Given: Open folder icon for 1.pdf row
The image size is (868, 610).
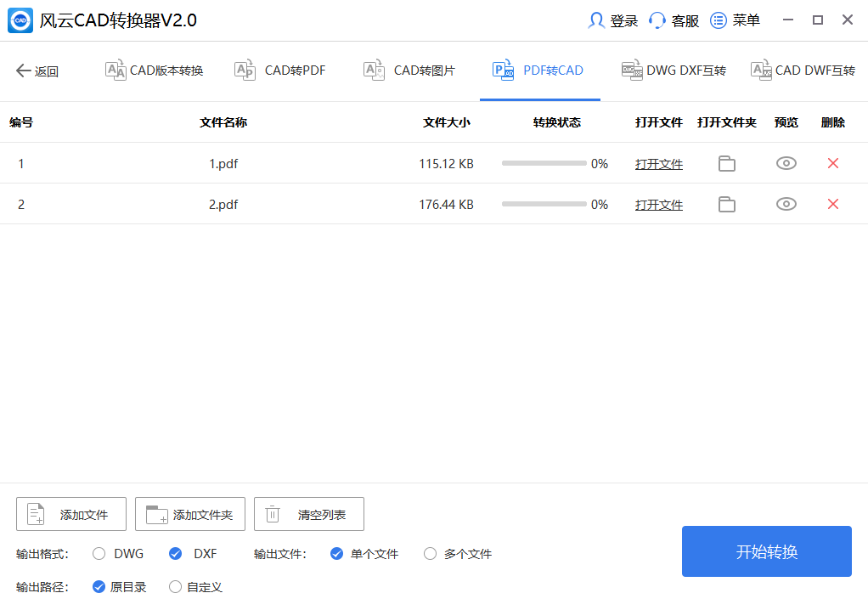Looking at the screenshot, I should tap(726, 164).
